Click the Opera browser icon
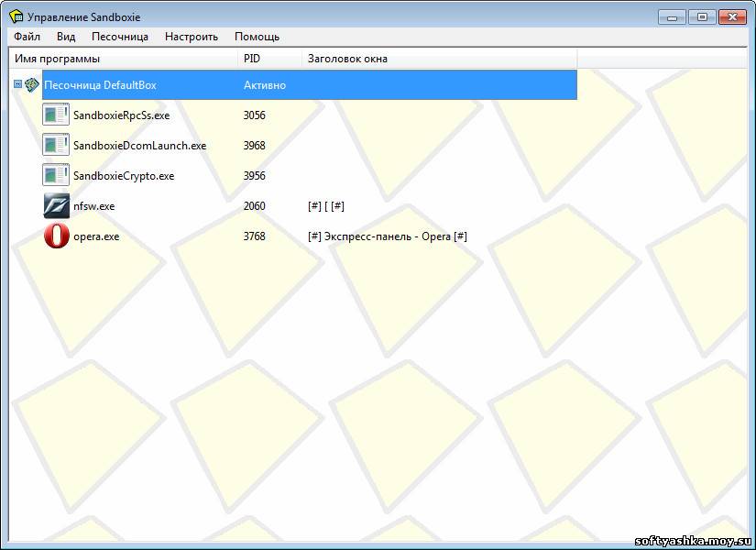The width and height of the screenshot is (756, 550). click(57, 236)
